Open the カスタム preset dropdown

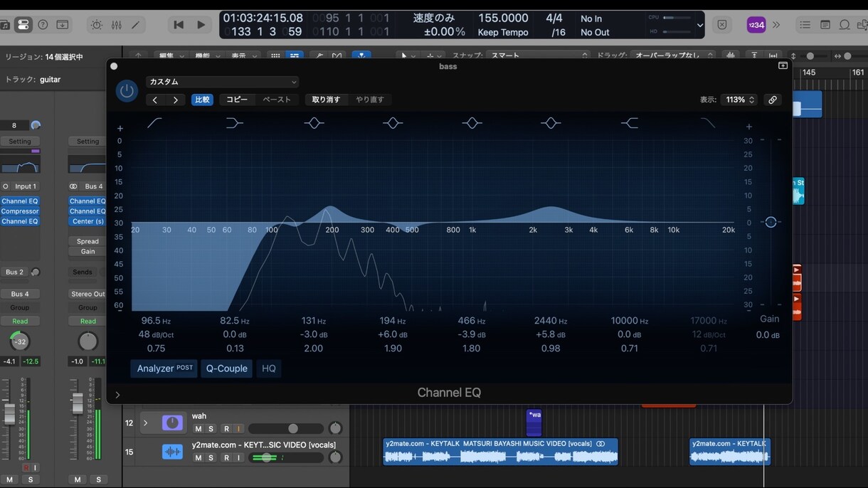222,82
